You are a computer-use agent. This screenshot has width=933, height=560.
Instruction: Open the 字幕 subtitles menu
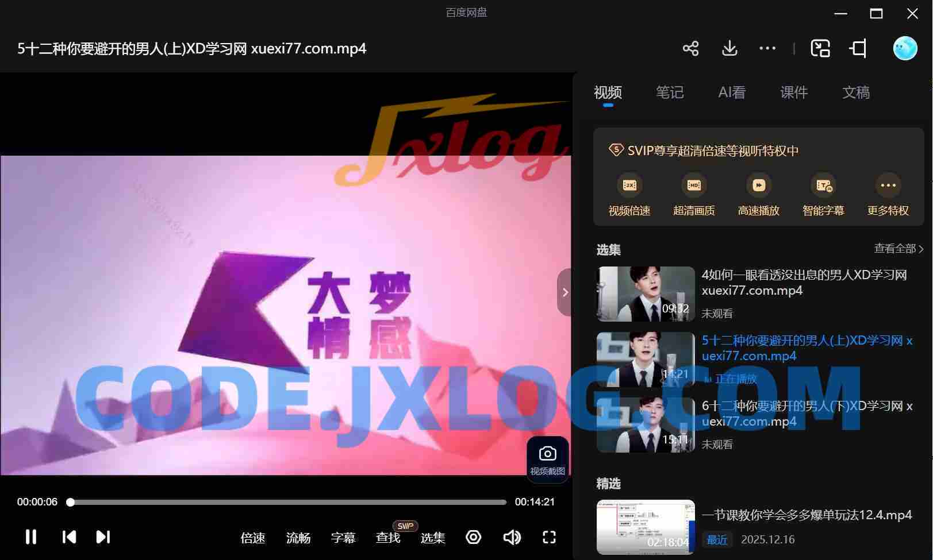pos(343,538)
